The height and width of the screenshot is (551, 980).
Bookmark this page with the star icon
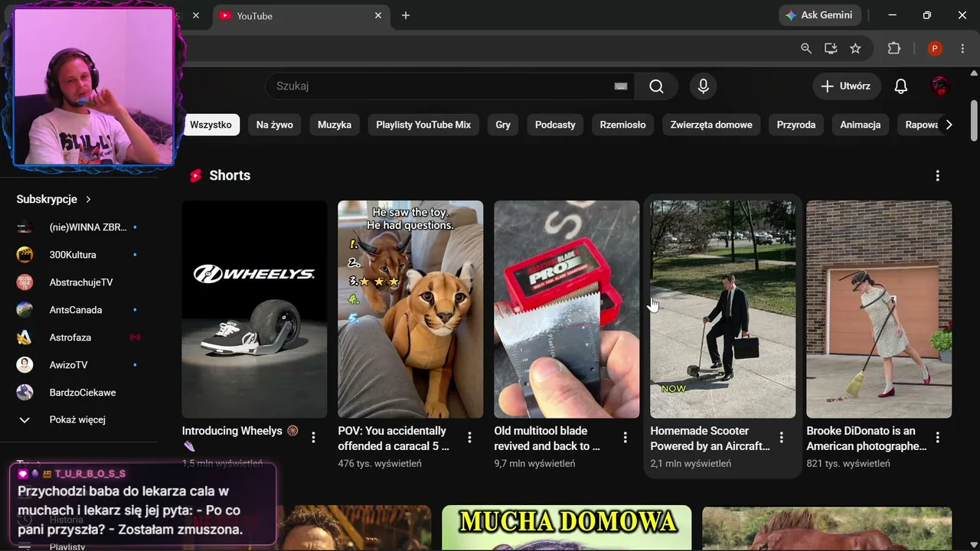[855, 48]
